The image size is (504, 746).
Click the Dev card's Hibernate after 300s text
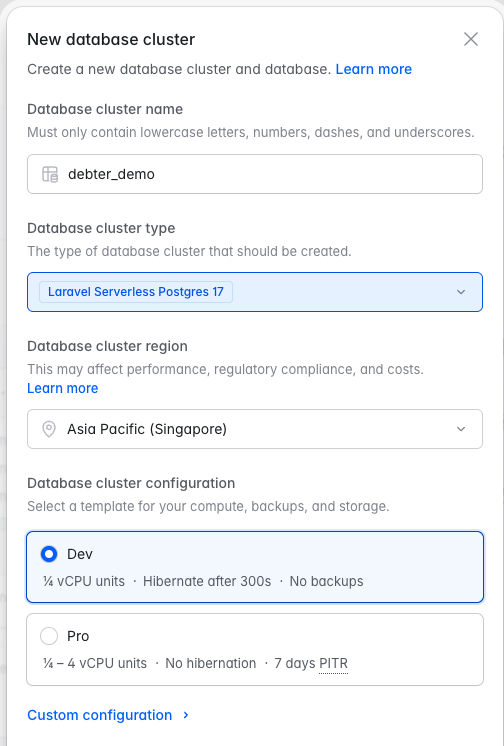(207, 581)
